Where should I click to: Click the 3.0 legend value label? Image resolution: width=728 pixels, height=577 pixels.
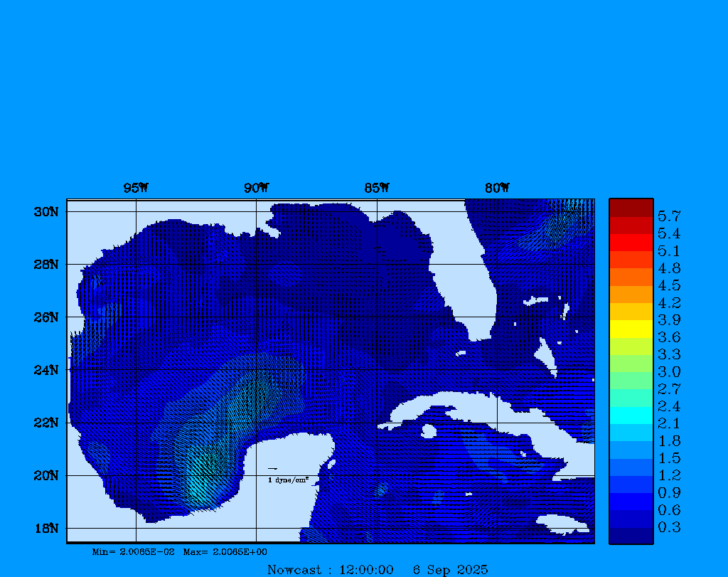pos(669,371)
